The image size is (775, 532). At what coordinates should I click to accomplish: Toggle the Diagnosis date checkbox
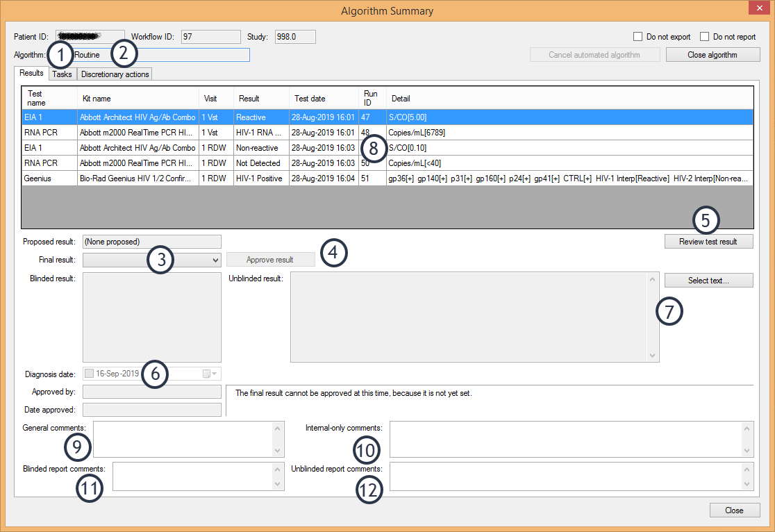(x=89, y=374)
